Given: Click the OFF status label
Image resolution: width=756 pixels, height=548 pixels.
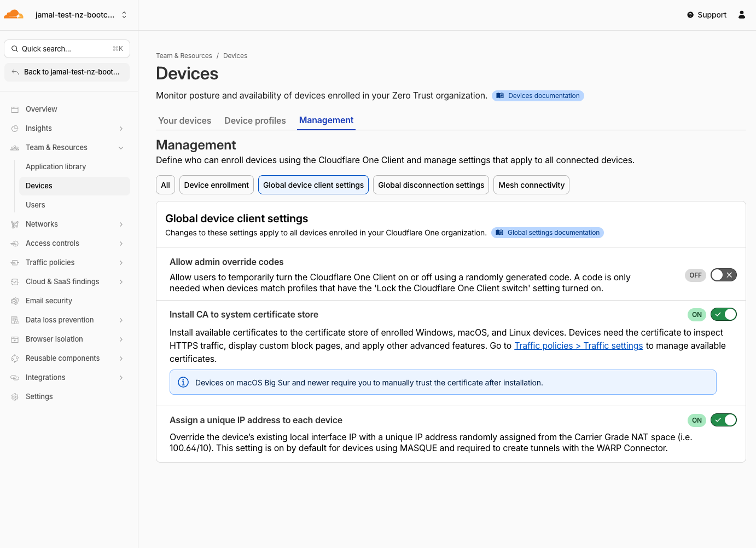Looking at the screenshot, I should [695, 275].
